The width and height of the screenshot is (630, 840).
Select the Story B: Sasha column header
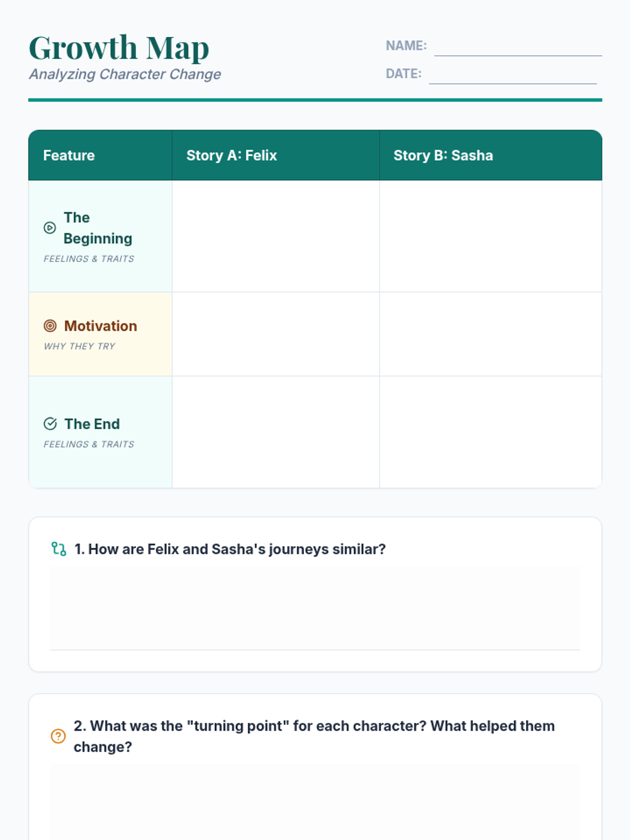[491, 155]
